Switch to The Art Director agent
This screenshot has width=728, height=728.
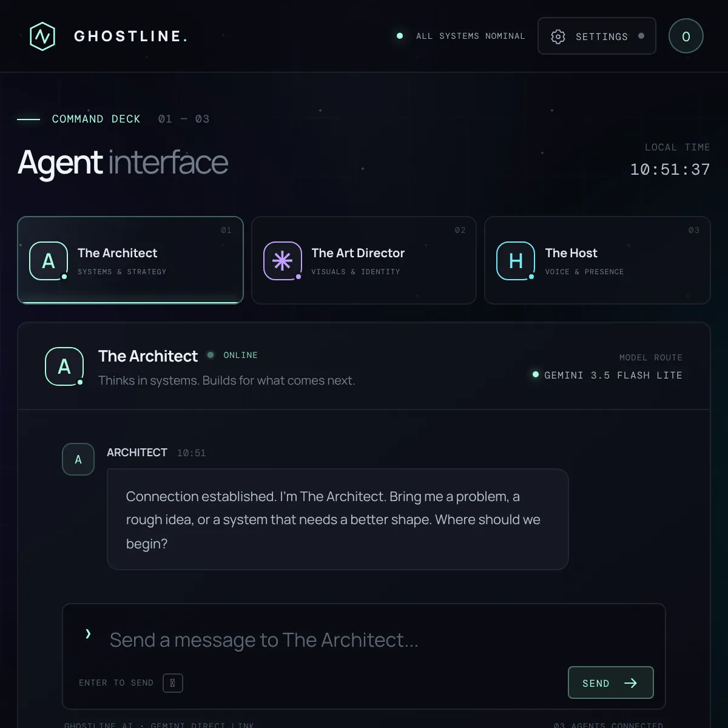tap(364, 260)
